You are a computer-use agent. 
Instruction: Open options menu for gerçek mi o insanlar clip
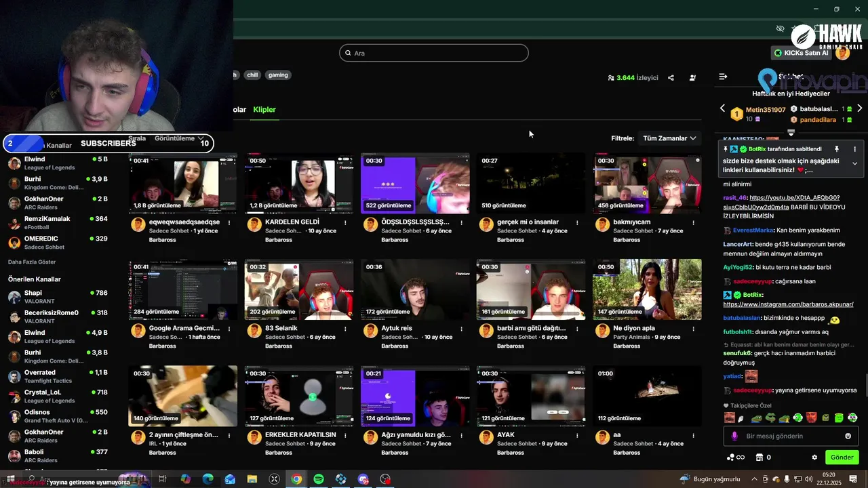tap(577, 222)
